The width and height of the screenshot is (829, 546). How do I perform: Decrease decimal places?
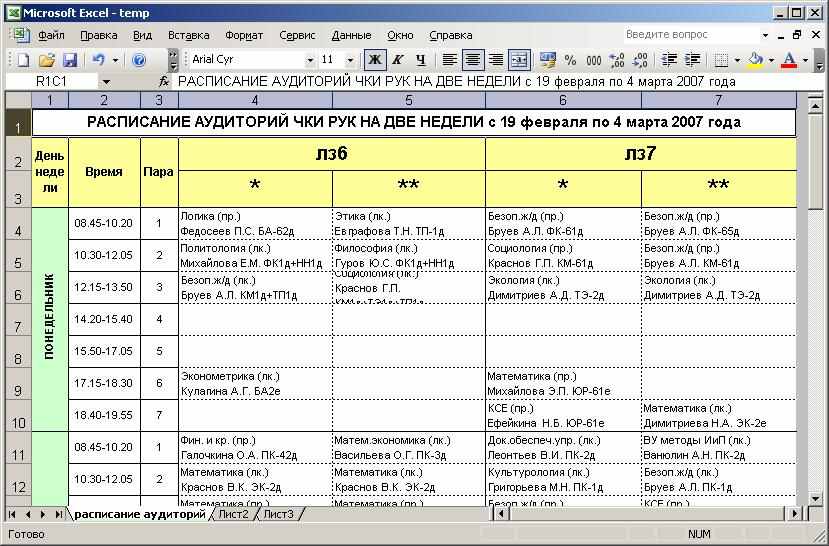pyautogui.click(x=640, y=60)
